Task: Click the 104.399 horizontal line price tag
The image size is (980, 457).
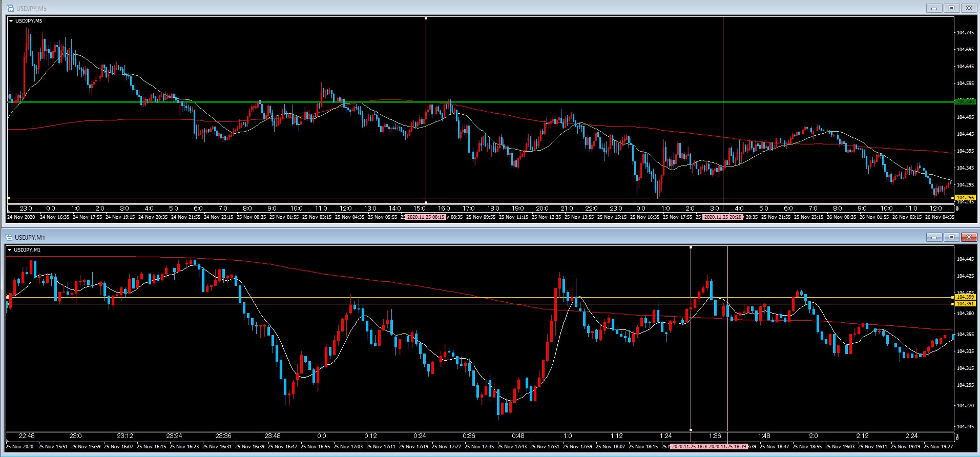Action: pos(965,297)
